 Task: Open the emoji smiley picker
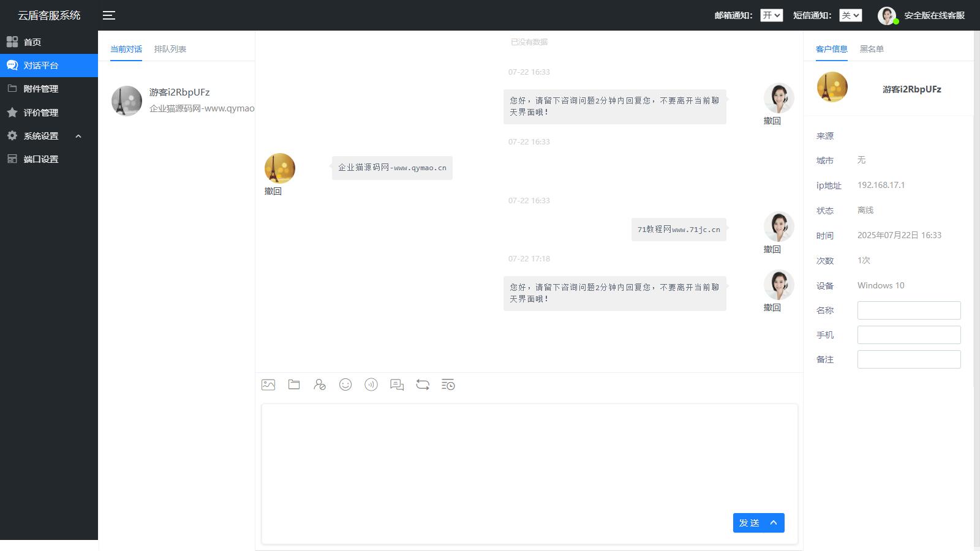pos(345,384)
